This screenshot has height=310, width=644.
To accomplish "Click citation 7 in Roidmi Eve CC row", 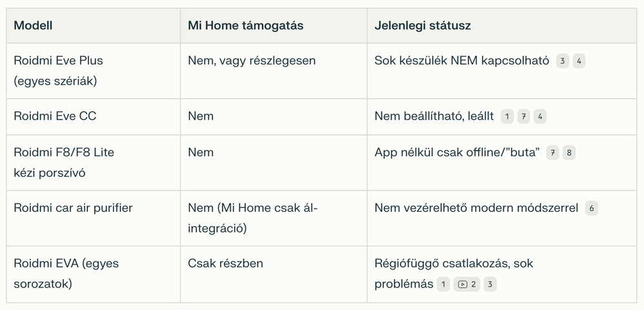I will [524, 117].
